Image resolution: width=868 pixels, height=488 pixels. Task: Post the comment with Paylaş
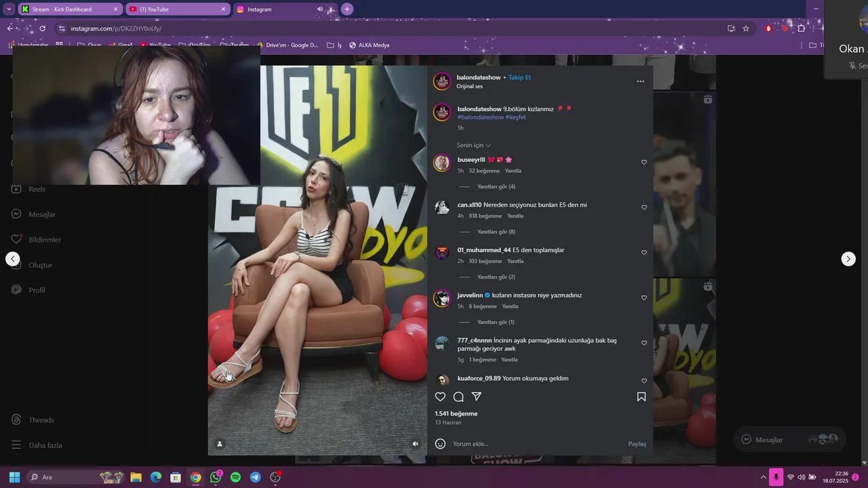(637, 444)
